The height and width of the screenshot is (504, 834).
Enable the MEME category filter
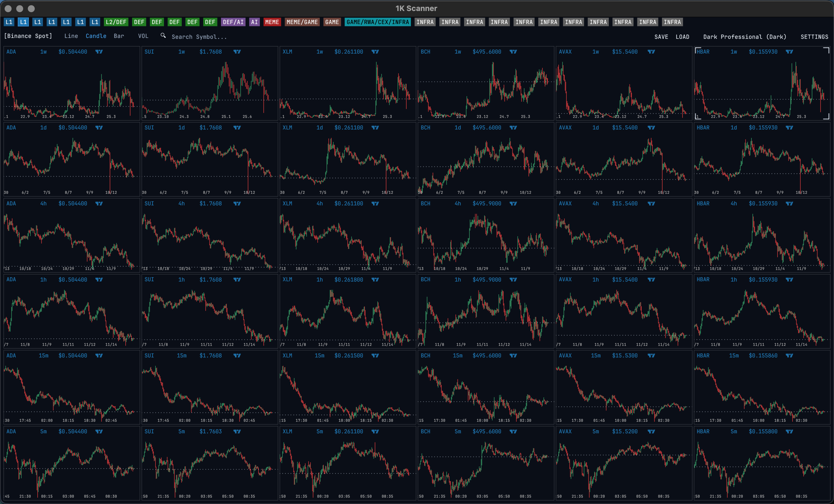[272, 22]
